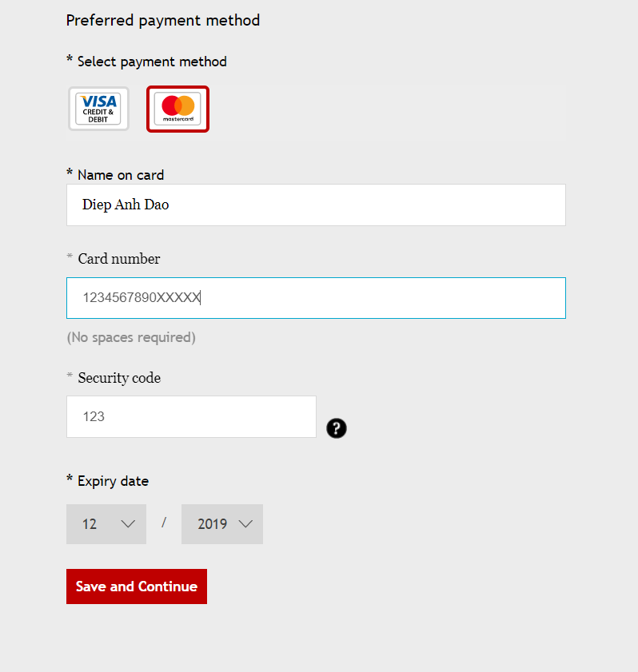Image resolution: width=638 pixels, height=672 pixels.
Task: Click the "Preferred payment method" heading
Action: coord(163,20)
